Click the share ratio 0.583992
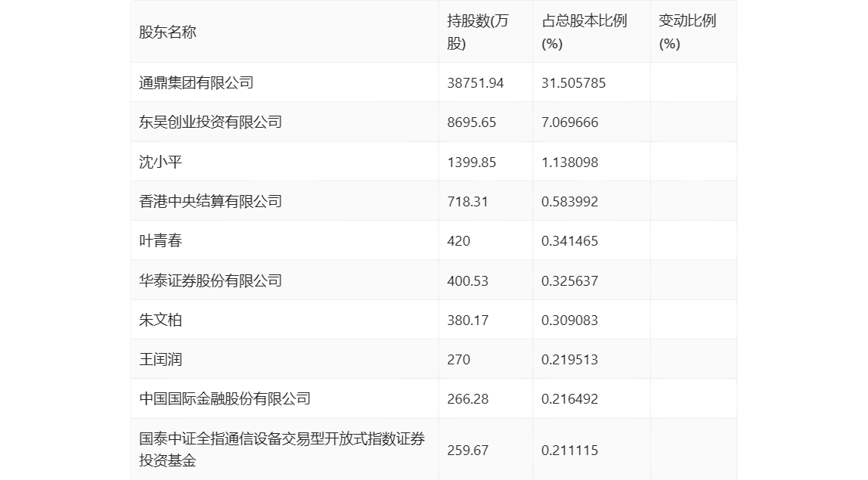Image resolution: width=868 pixels, height=480 pixels. (x=569, y=201)
